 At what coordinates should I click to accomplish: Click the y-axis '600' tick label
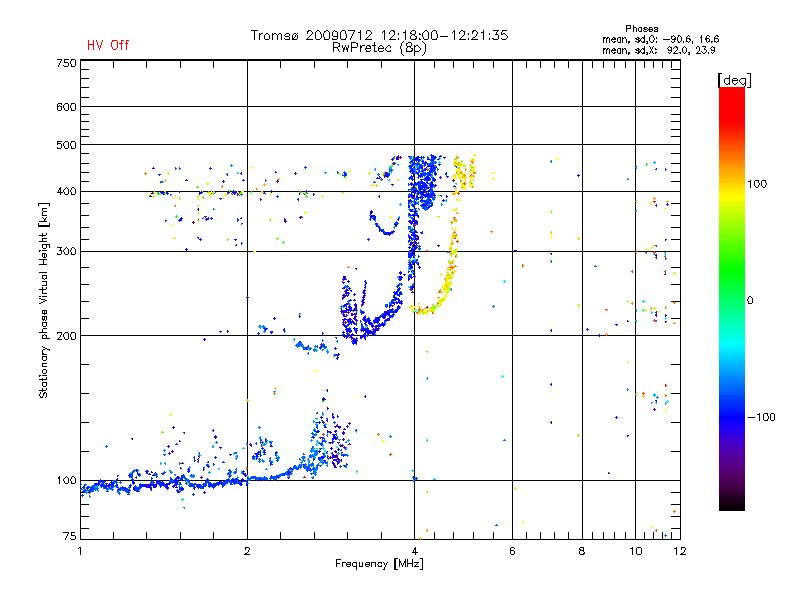pyautogui.click(x=66, y=107)
